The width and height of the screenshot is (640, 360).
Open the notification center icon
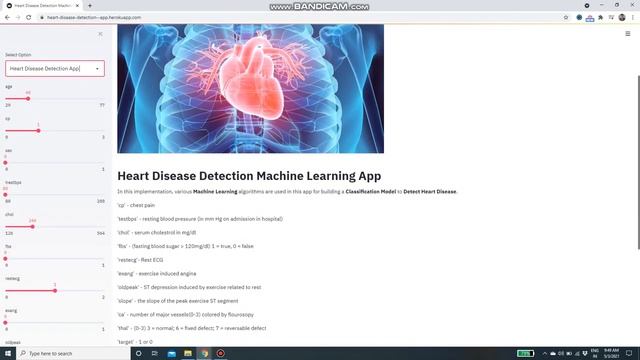629,353
